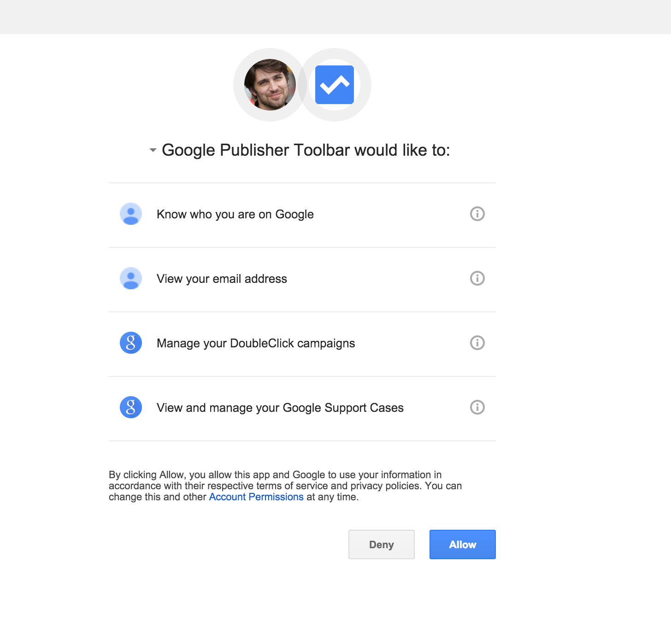Click the blue Publisher Toolbar app icon

pyautogui.click(x=335, y=85)
